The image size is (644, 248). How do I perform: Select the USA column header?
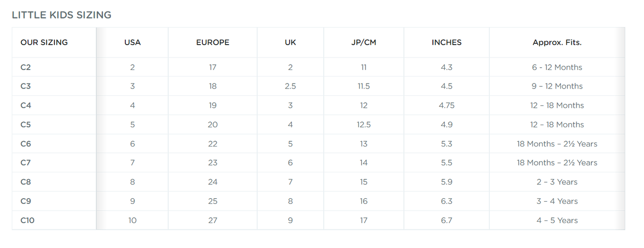[132, 43]
